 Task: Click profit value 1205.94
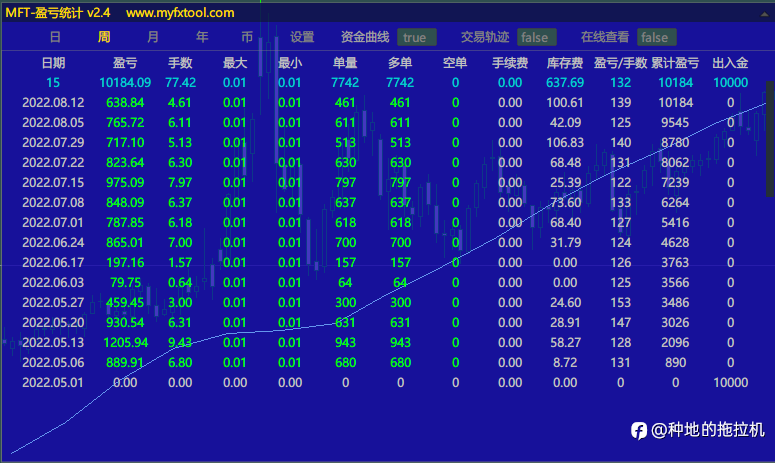coord(126,343)
